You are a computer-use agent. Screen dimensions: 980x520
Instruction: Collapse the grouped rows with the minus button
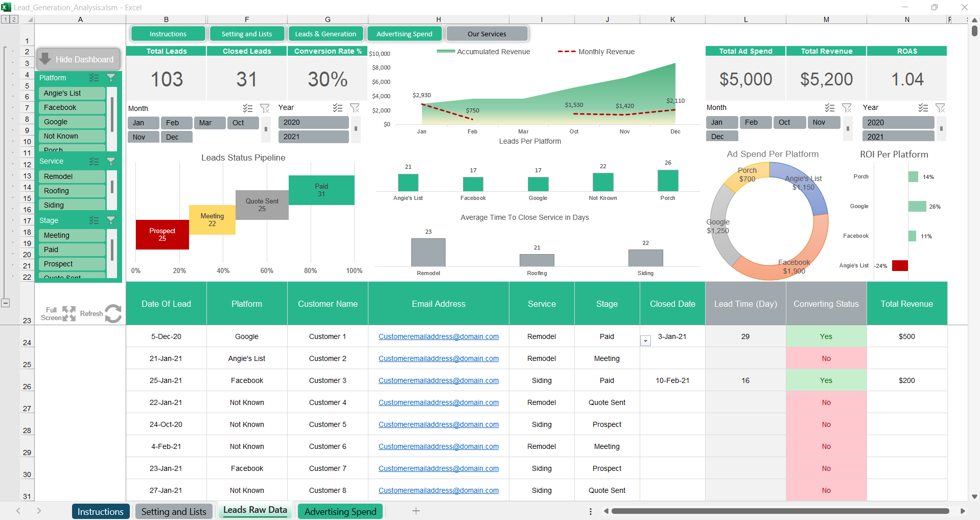[x=5, y=303]
